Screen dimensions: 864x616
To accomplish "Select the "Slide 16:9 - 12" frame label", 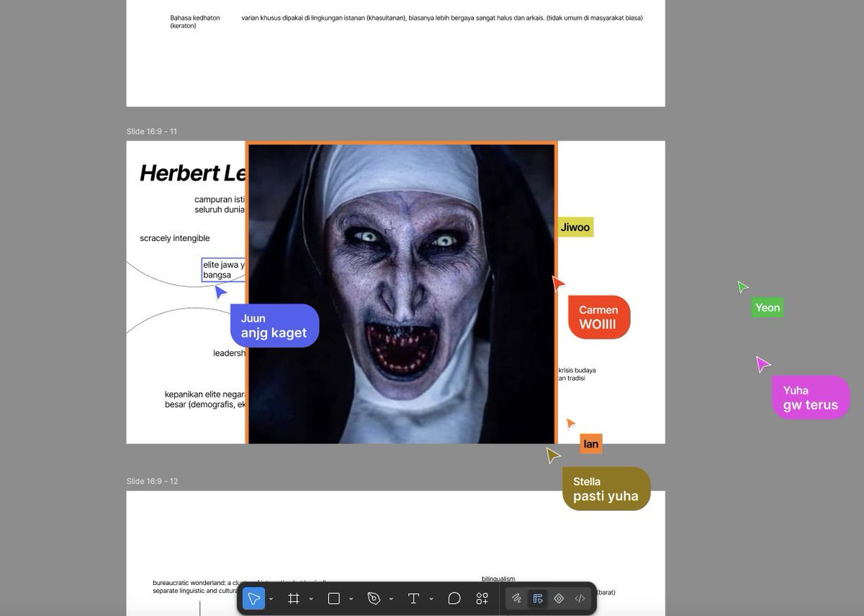I will [x=151, y=481].
